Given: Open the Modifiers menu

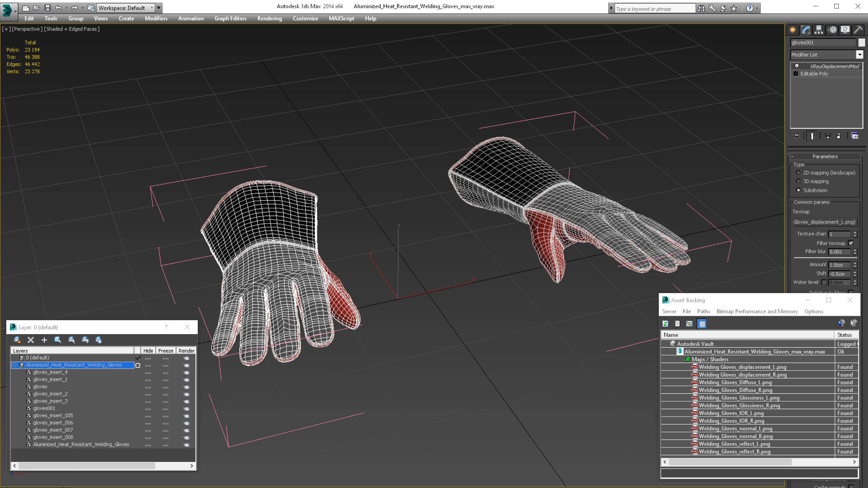Looking at the screenshot, I should tap(156, 18).
